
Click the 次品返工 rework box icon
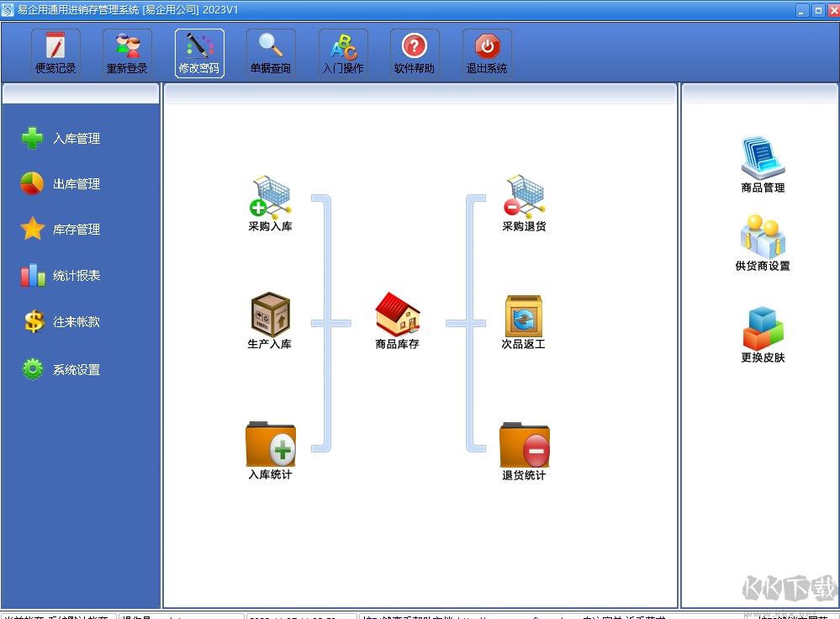(523, 322)
